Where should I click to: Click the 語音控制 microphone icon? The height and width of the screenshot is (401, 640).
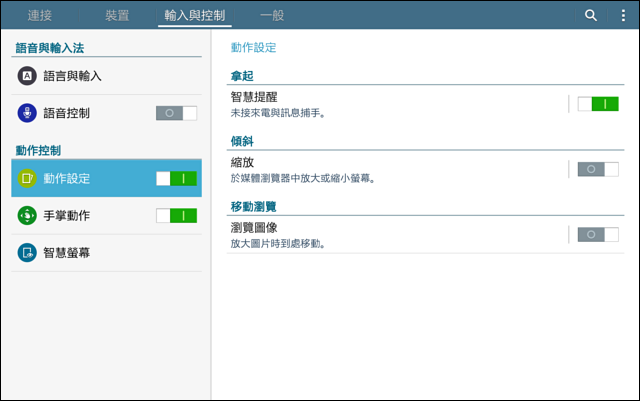click(x=27, y=113)
